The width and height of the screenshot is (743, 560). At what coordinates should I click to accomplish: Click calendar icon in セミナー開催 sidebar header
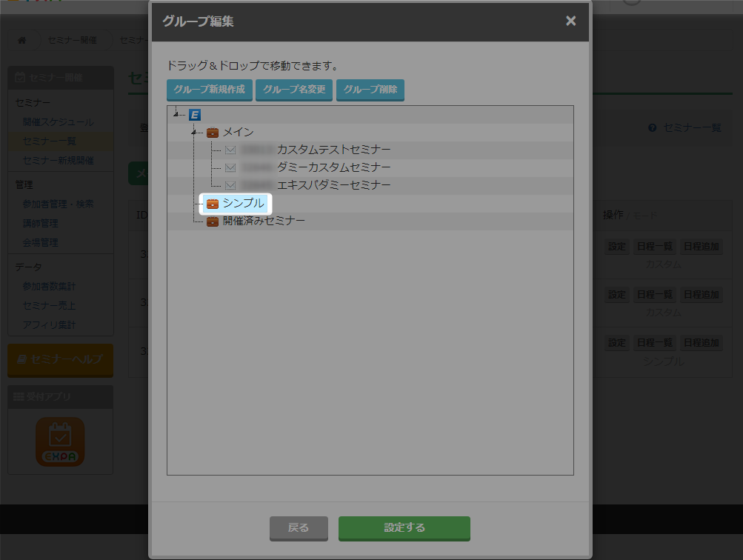pyautogui.click(x=20, y=77)
